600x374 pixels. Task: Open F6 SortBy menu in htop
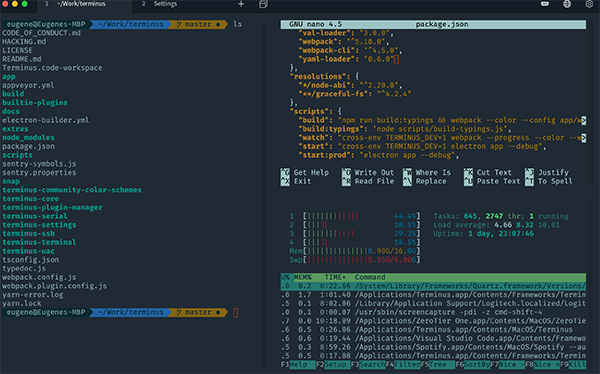point(473,364)
